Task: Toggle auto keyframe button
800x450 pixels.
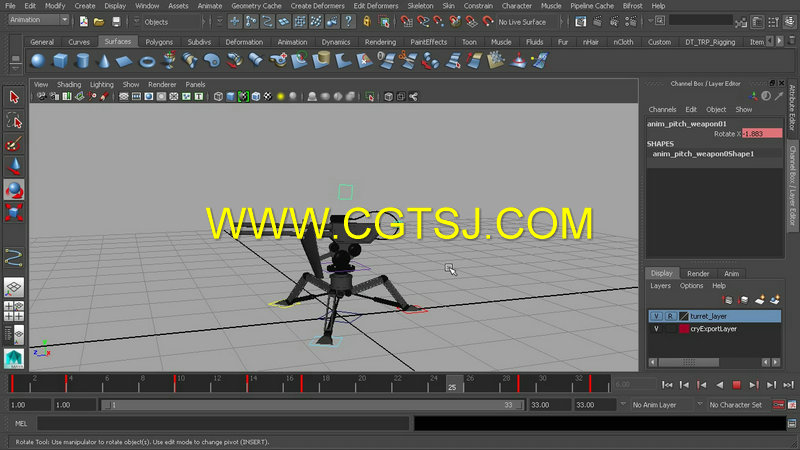Action: coord(779,405)
